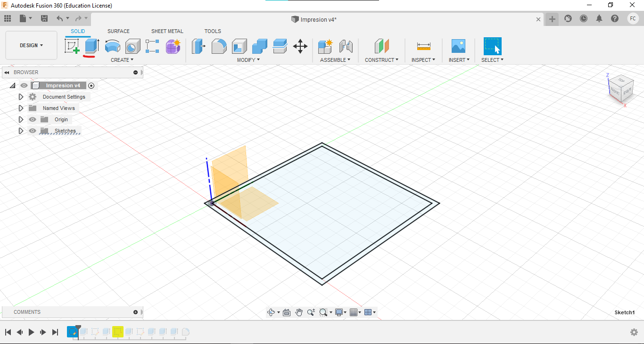Open the SELECT dropdown menu
Viewport: 644px width, 344px height.
coord(492,60)
